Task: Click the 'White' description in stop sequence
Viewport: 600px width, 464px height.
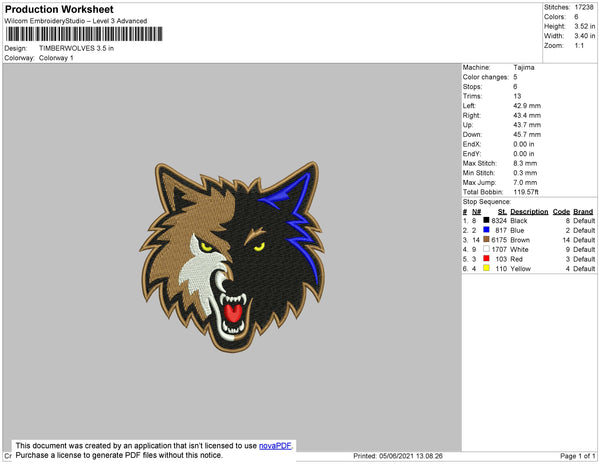Action: click(x=519, y=249)
